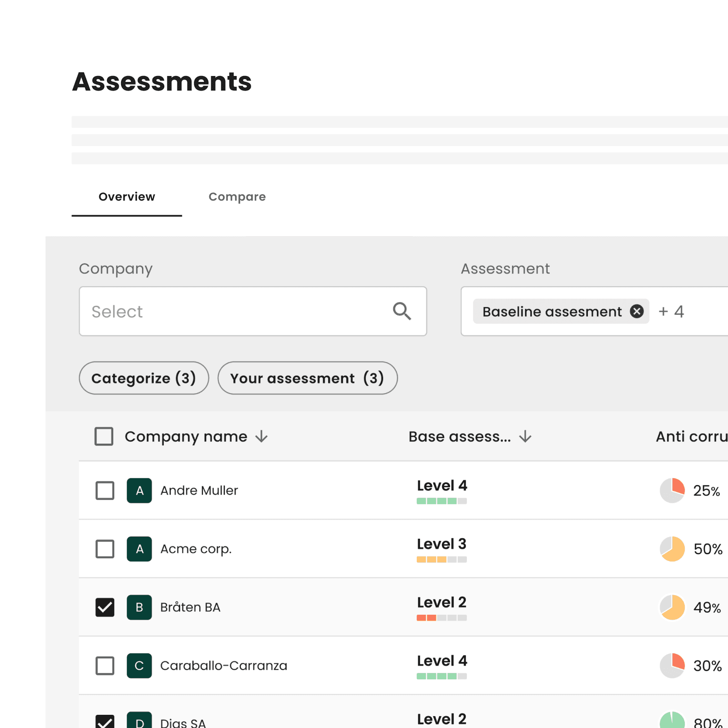The width and height of the screenshot is (728, 728).
Task: Switch to the Compare tab
Action: [237, 197]
